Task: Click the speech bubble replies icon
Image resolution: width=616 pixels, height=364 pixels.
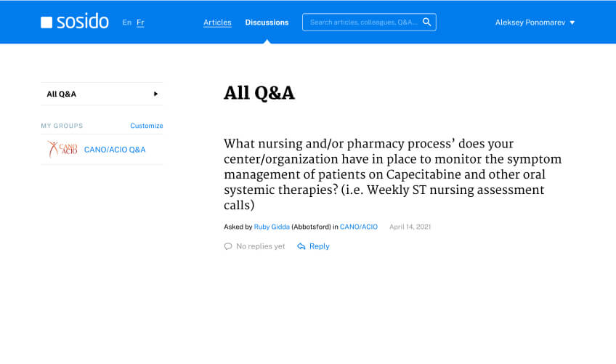Action: pyautogui.click(x=228, y=246)
